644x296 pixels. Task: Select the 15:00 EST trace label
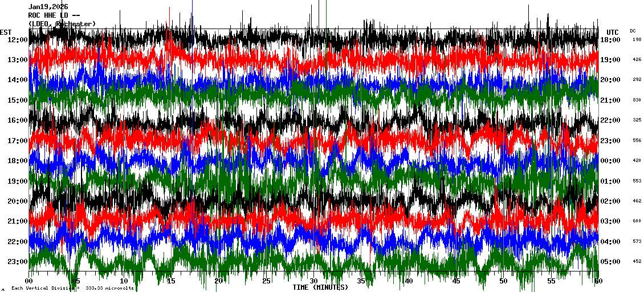[18, 100]
